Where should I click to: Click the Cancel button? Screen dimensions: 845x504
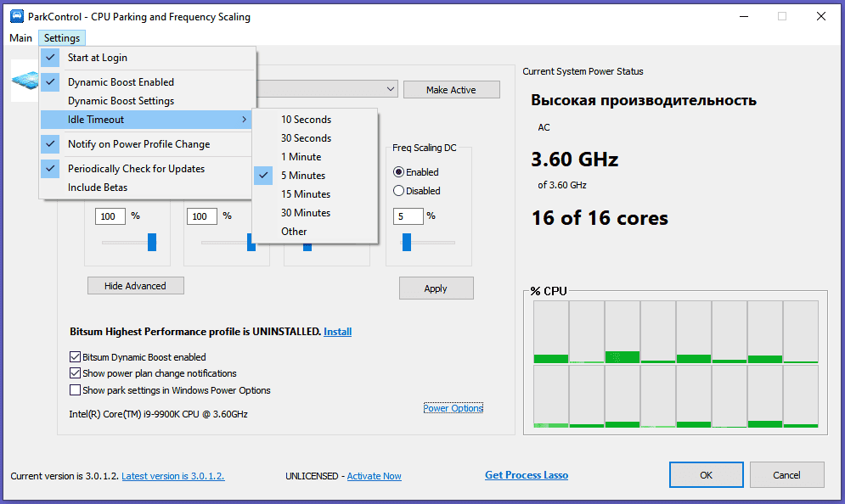click(x=786, y=475)
